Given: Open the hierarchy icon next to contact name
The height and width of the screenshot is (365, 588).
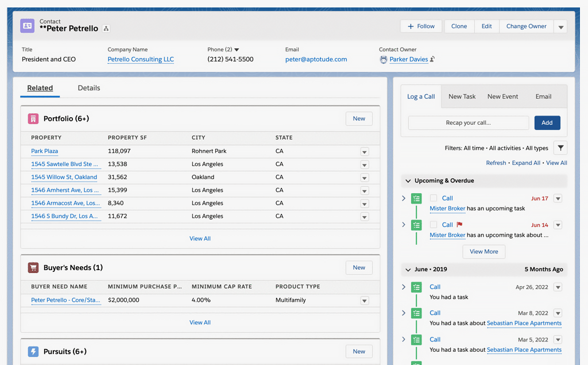Looking at the screenshot, I should pyautogui.click(x=106, y=29).
